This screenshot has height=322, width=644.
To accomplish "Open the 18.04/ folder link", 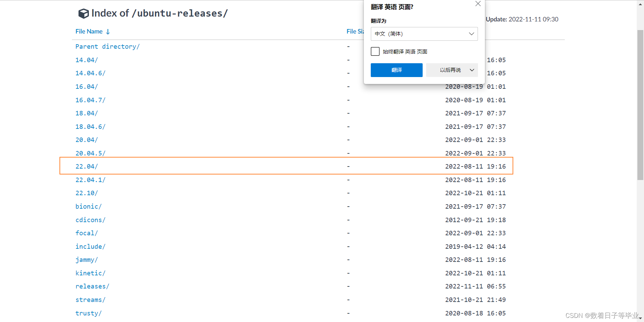I will coord(86,113).
